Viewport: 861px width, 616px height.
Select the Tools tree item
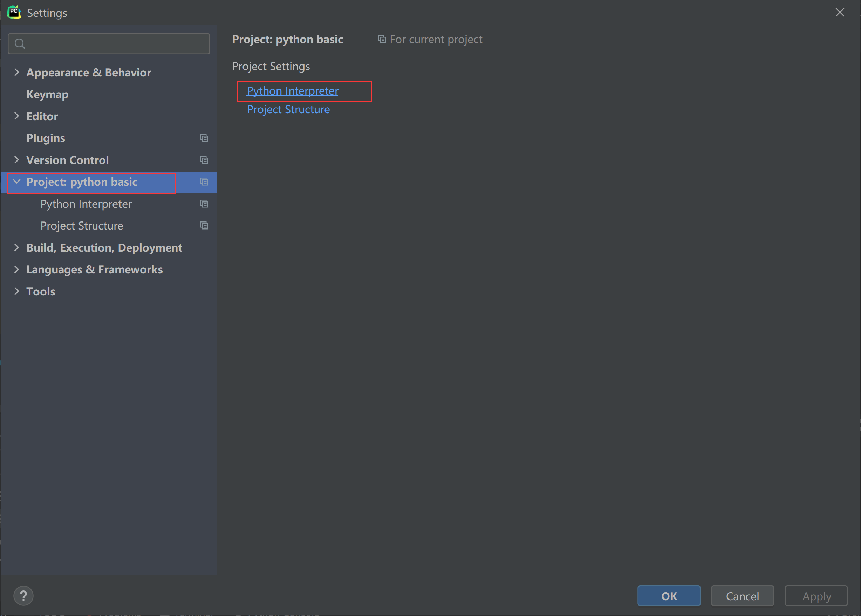click(41, 291)
